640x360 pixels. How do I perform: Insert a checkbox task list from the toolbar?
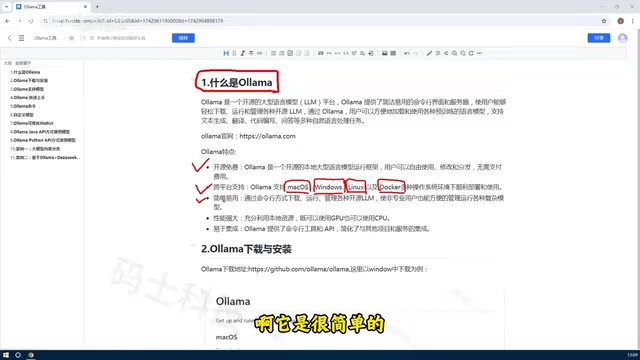pos(290,53)
